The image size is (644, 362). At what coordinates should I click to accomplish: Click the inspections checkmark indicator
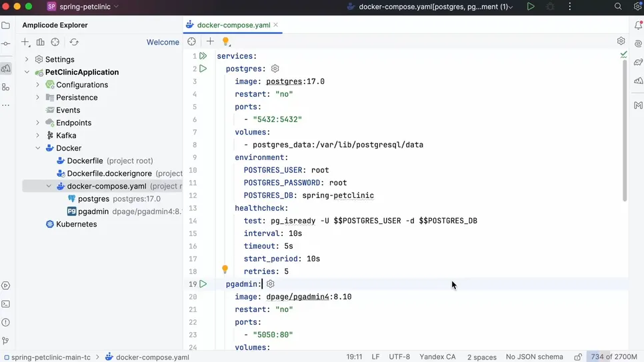point(623,55)
